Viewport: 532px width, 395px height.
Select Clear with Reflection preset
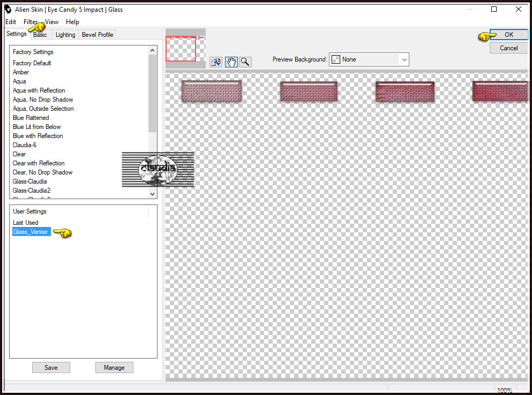(x=39, y=163)
